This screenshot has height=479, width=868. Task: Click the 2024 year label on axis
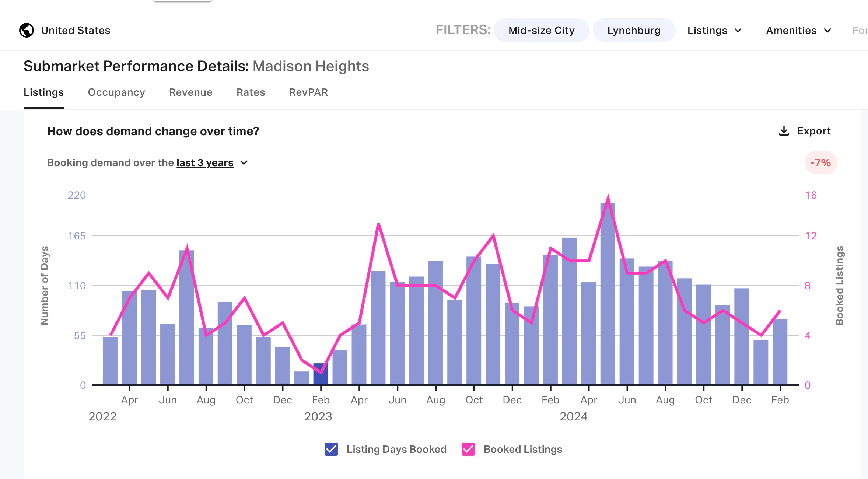573,416
